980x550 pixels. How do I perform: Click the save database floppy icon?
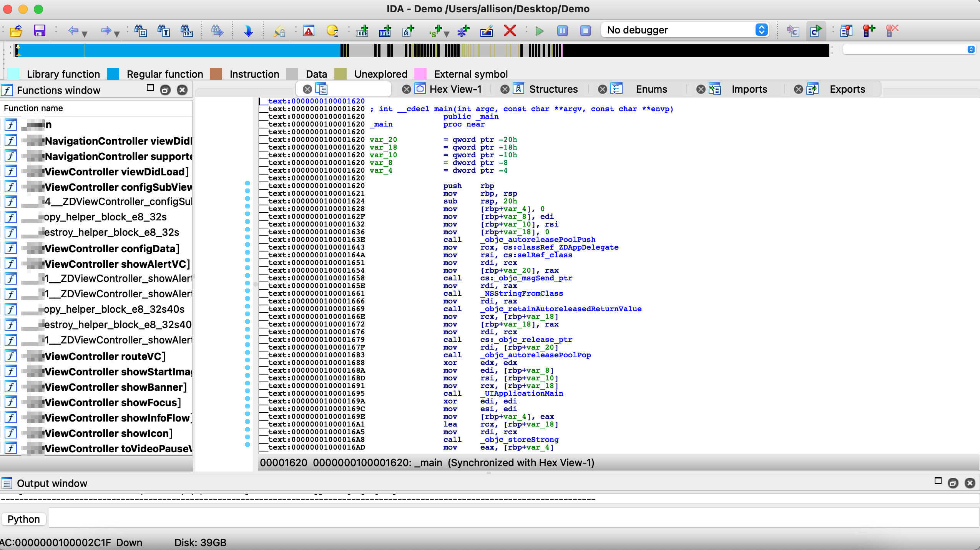point(39,30)
